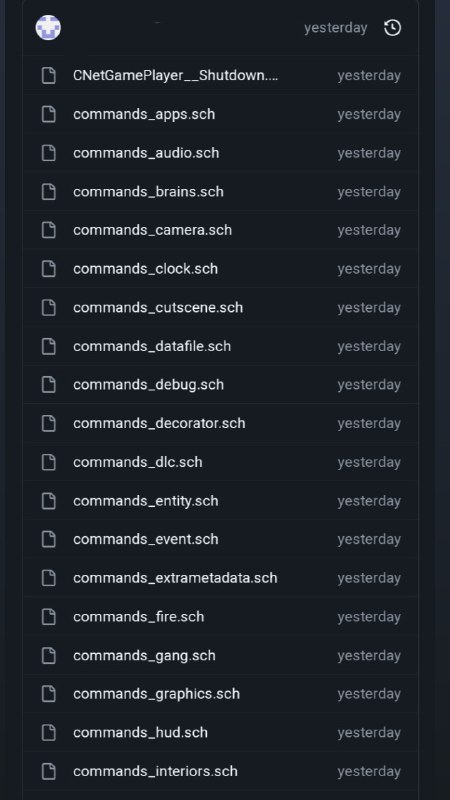Click file icon beside commands_hud.sch
The width and height of the screenshot is (450, 800).
point(48,733)
